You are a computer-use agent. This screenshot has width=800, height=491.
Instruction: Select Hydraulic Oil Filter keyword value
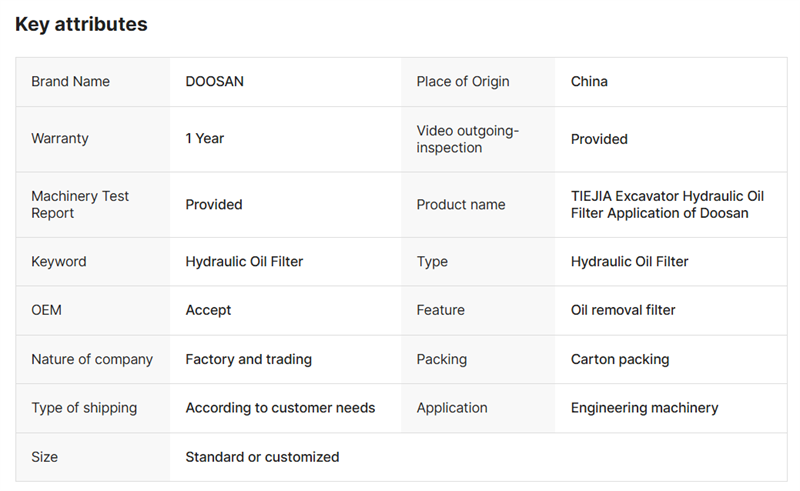tap(244, 262)
